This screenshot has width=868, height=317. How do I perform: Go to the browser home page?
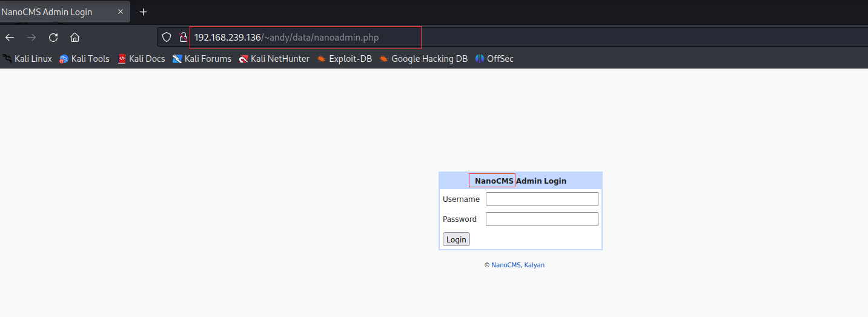pos(75,38)
